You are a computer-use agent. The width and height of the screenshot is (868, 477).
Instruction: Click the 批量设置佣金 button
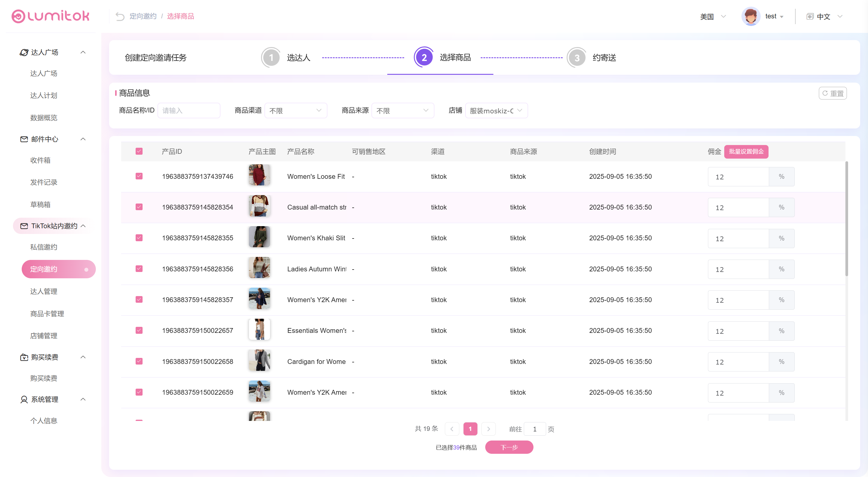click(746, 151)
